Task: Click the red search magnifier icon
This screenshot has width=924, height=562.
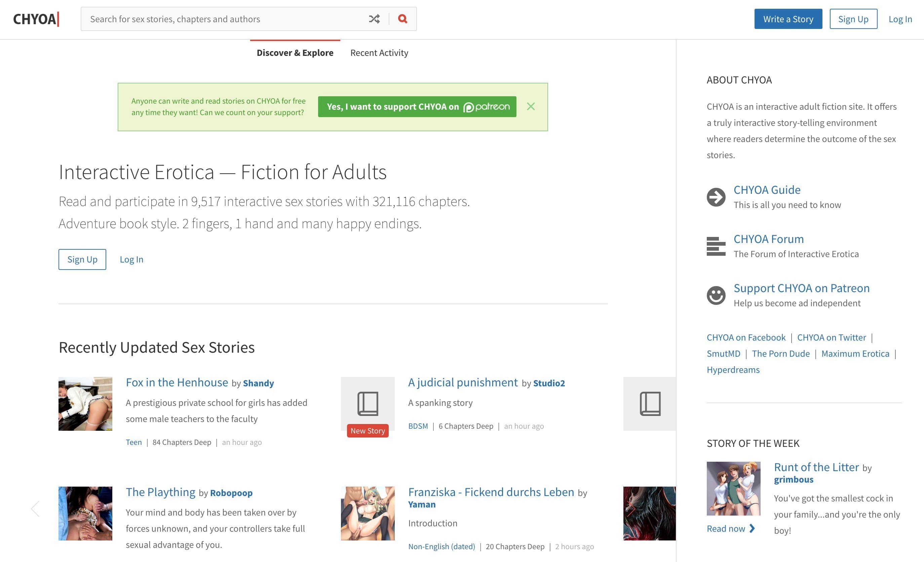Action: (x=402, y=19)
